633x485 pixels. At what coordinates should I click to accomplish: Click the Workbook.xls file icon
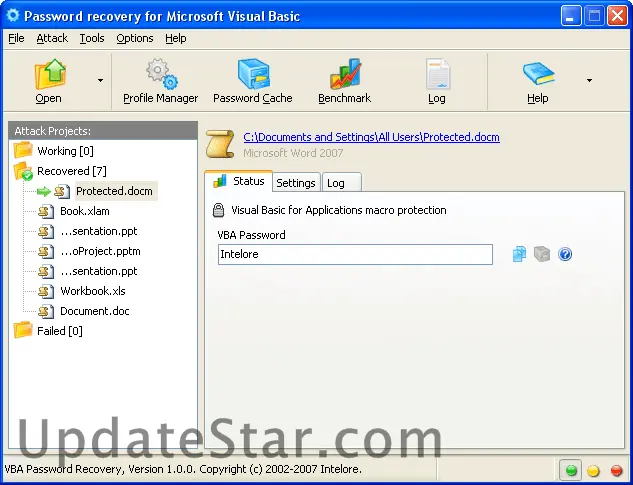(x=46, y=291)
